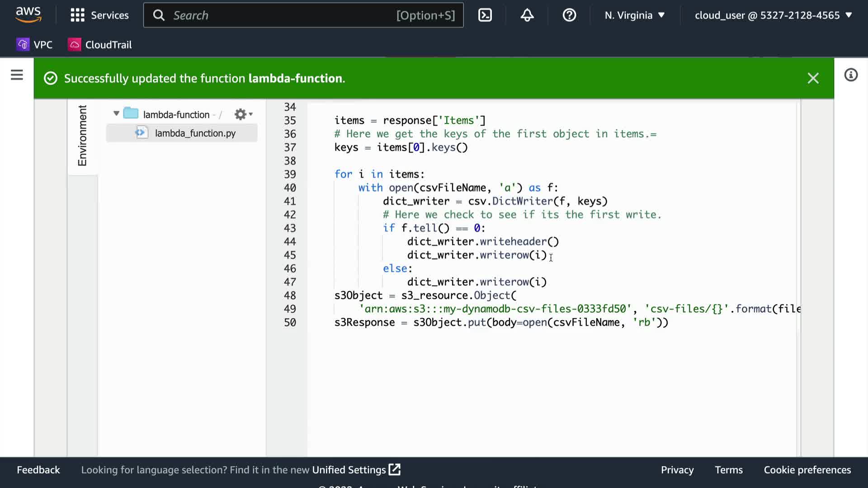Click the Feedback button

(x=38, y=470)
